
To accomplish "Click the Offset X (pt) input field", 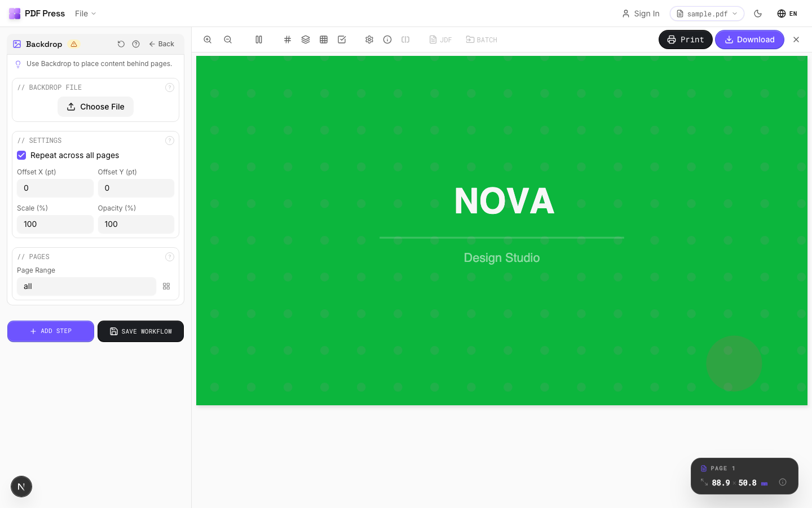I will point(55,188).
